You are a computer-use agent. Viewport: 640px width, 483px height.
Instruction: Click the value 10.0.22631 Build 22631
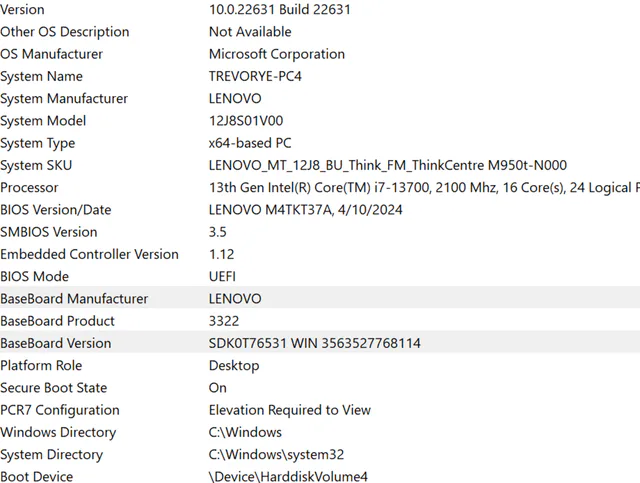pos(280,9)
